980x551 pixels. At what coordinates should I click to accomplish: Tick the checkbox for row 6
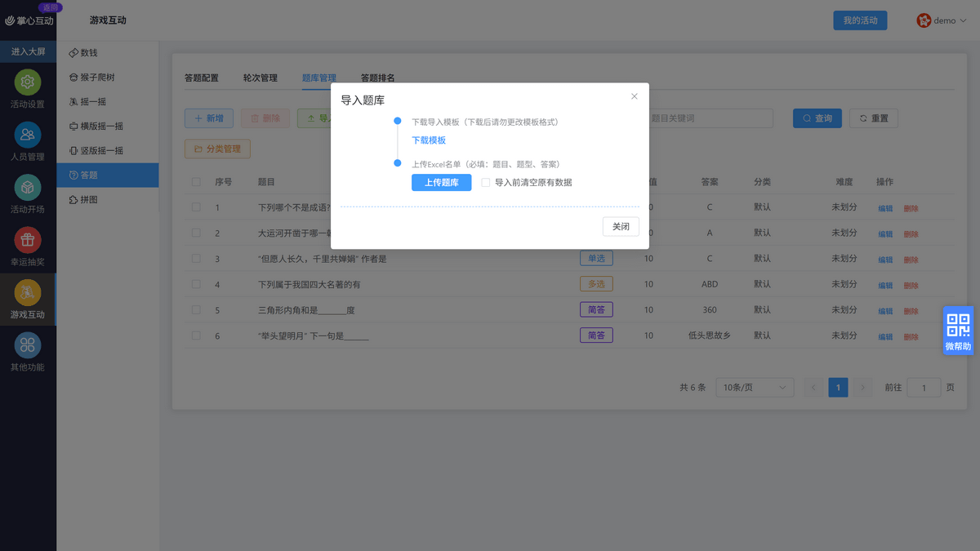pyautogui.click(x=196, y=335)
